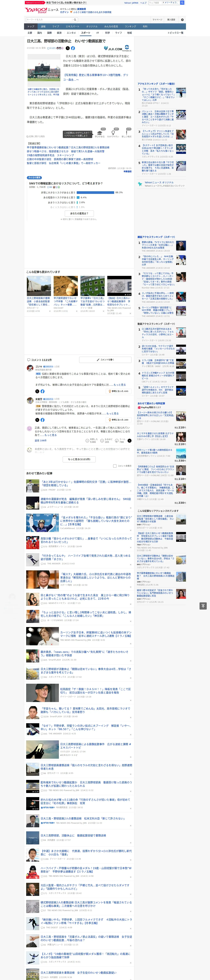Select the 国際 category
210x980 pixels.
[x=49, y=33]
